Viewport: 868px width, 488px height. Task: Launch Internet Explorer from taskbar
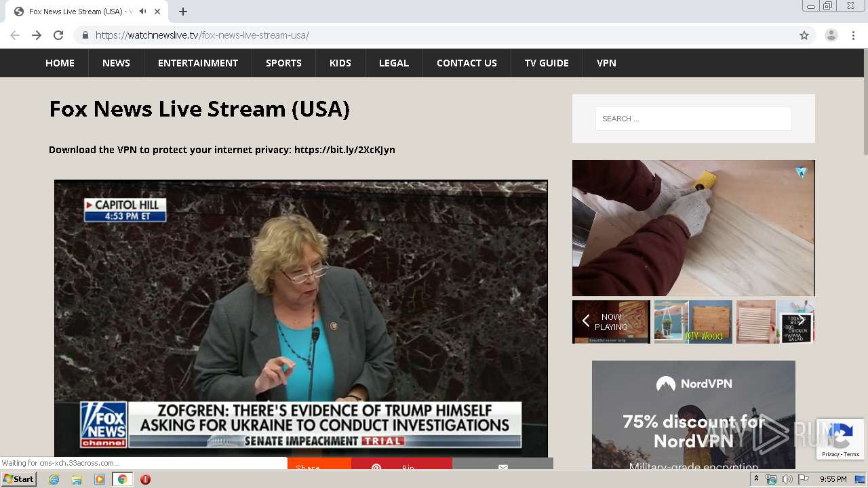[x=54, y=479]
